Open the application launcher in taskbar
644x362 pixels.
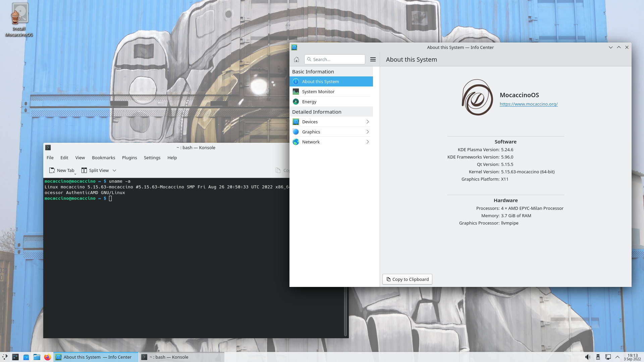tap(5, 357)
